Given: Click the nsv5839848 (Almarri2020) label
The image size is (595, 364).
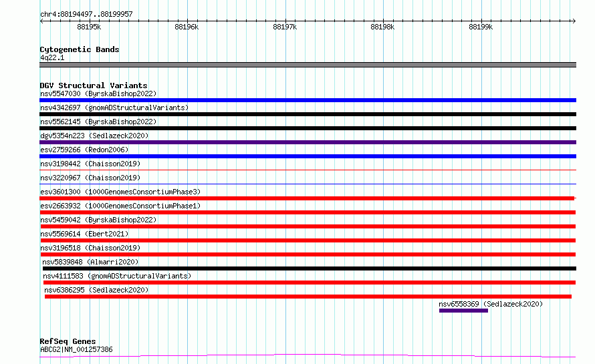Looking at the screenshot, I should [90, 262].
